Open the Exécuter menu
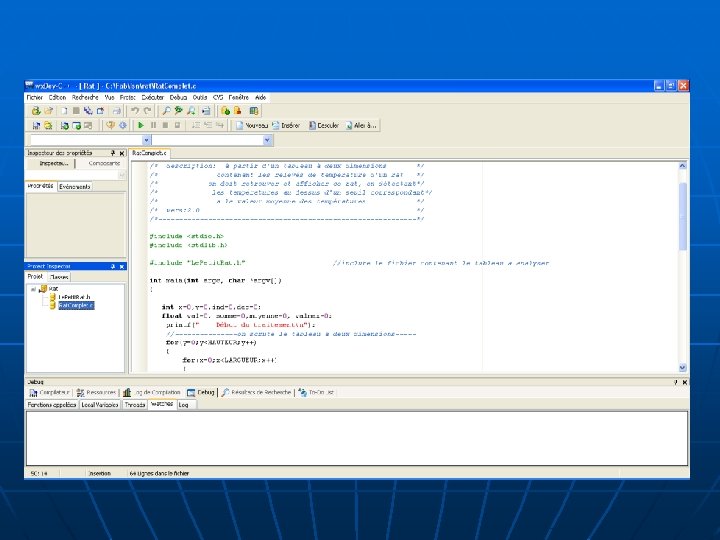This screenshot has height=540, width=720. 153,98
